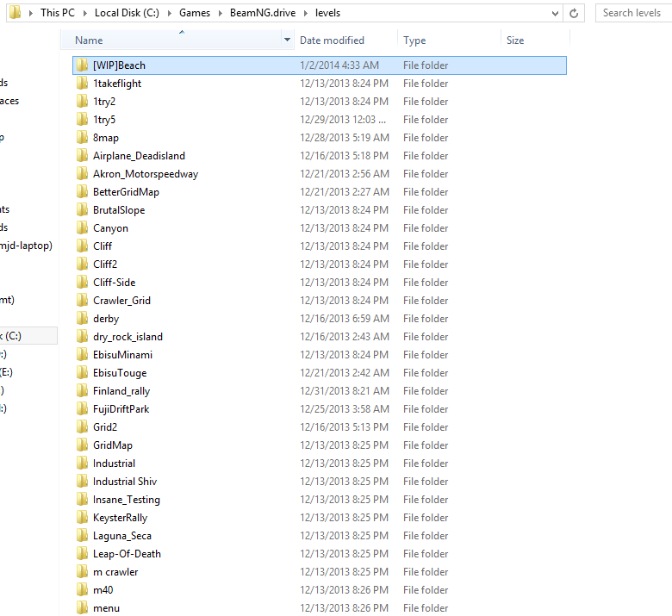This screenshot has width=672, height=616.
Task: Click the folder icon next to 1takeflight
Action: pos(83,84)
